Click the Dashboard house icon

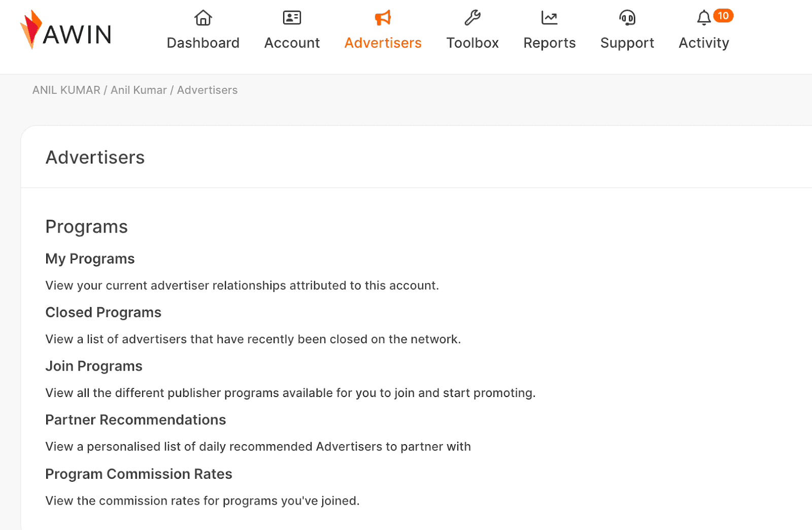(203, 18)
